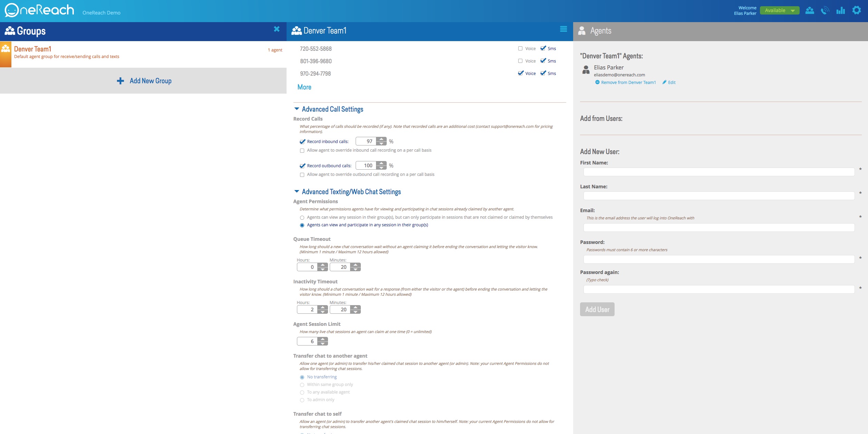Viewport: 868px width, 434px height.
Task: Enable Voice for 720-552-5868
Action: pyautogui.click(x=520, y=48)
